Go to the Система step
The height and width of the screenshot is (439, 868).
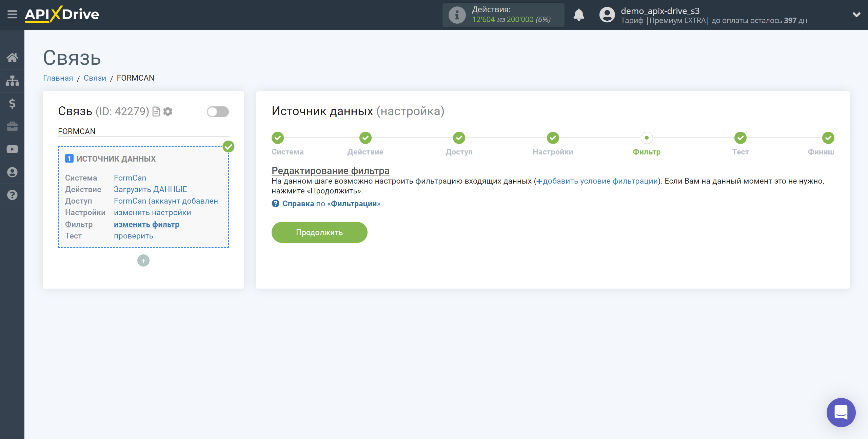click(x=287, y=144)
